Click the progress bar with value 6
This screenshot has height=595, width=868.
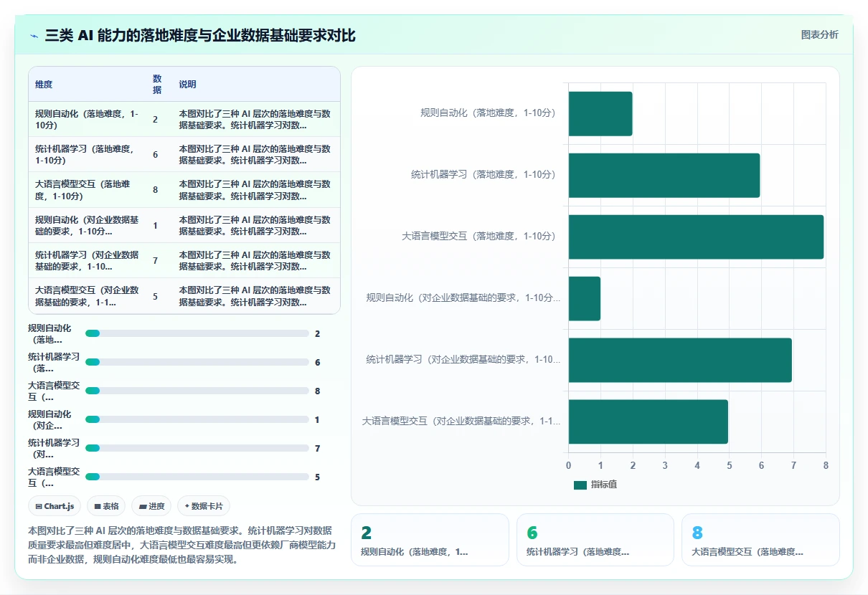[x=197, y=362]
